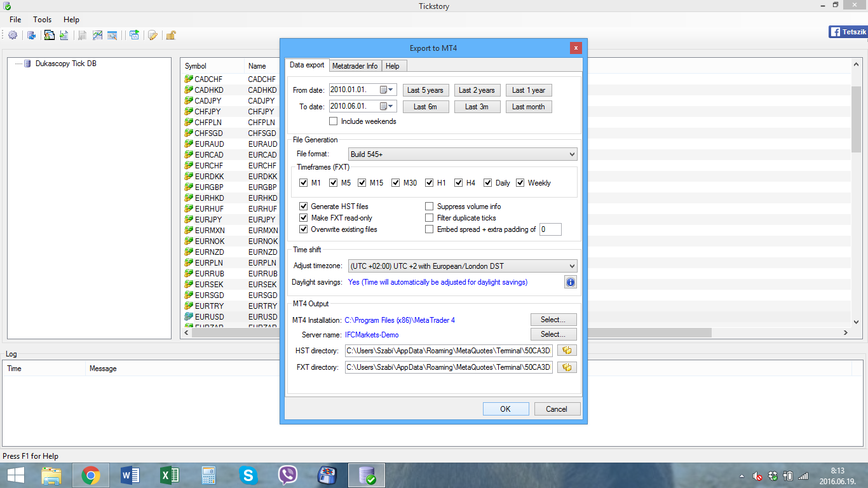Switch to the Help tab in dialog
868x488 pixels.
pos(393,66)
